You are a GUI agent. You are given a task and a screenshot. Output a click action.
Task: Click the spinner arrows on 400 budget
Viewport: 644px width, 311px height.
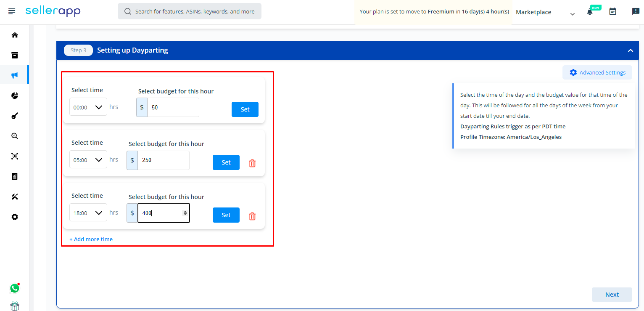185,213
